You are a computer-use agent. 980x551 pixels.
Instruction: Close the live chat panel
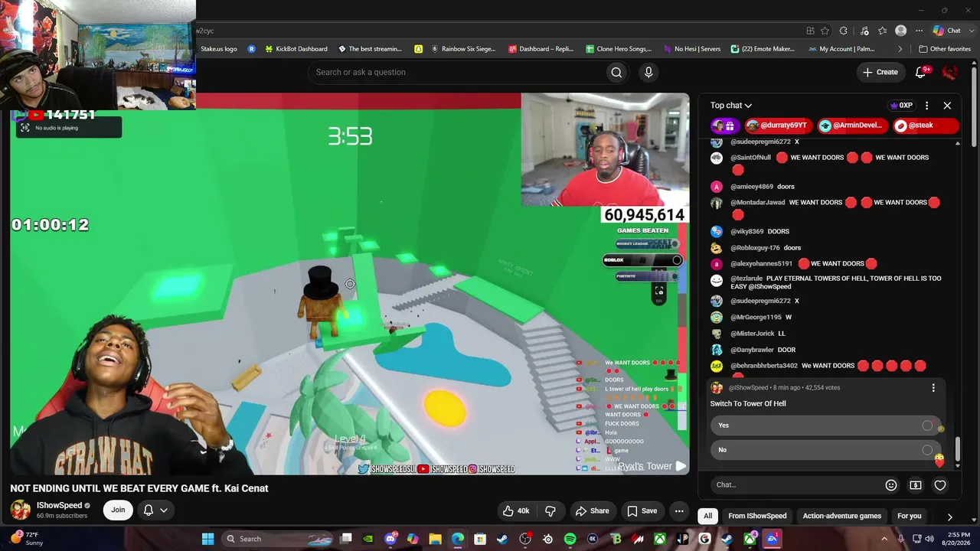[947, 106]
